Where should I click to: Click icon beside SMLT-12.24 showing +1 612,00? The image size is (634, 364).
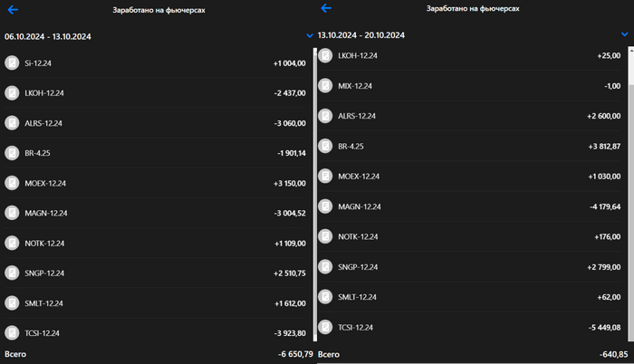[x=12, y=302]
